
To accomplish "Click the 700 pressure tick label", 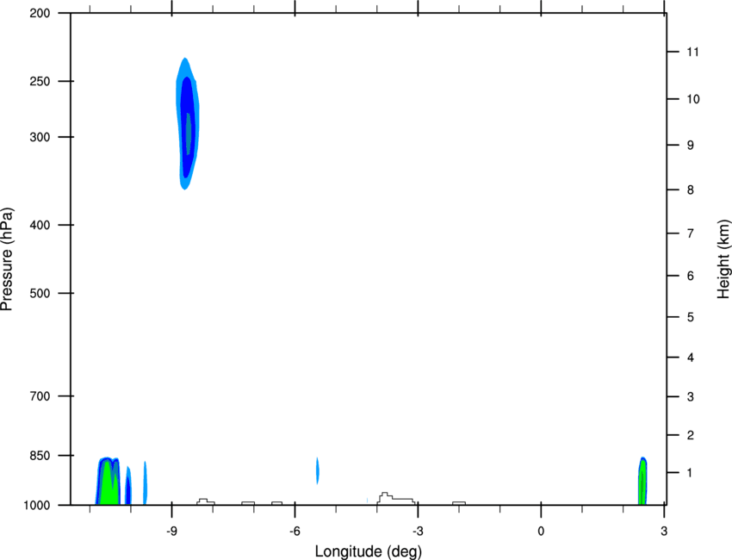I will tap(40, 396).
